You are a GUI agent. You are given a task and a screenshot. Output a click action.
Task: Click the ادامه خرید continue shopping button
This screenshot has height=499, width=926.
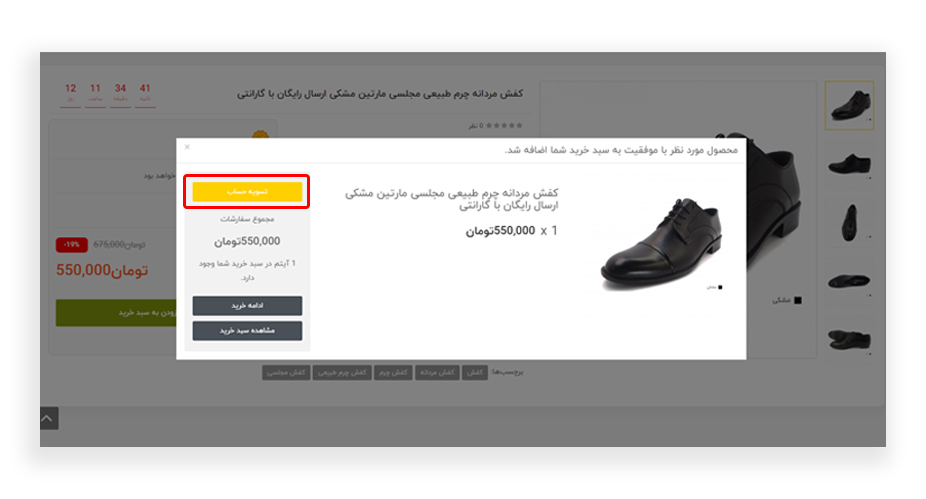point(247,305)
